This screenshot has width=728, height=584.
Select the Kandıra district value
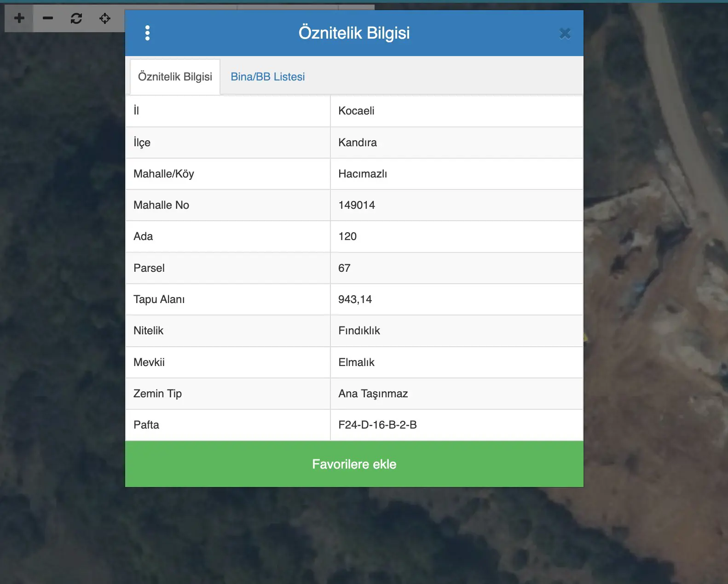pos(456,143)
